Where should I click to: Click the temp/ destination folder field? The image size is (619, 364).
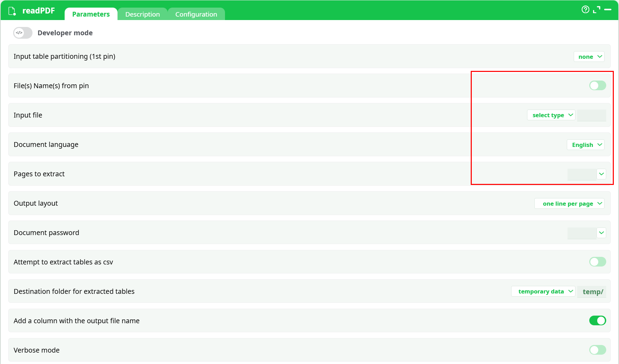592,291
